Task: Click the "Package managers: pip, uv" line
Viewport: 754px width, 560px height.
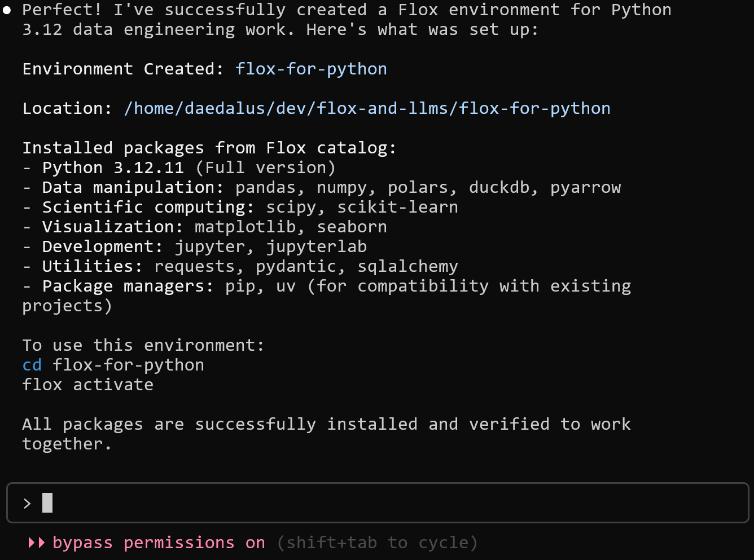Action: (x=326, y=286)
